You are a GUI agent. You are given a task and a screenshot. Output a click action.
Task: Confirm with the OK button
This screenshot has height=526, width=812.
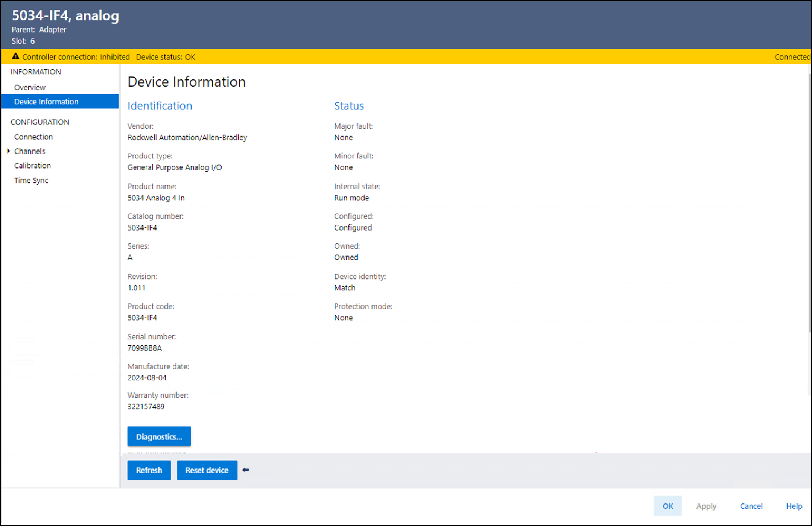click(x=668, y=506)
